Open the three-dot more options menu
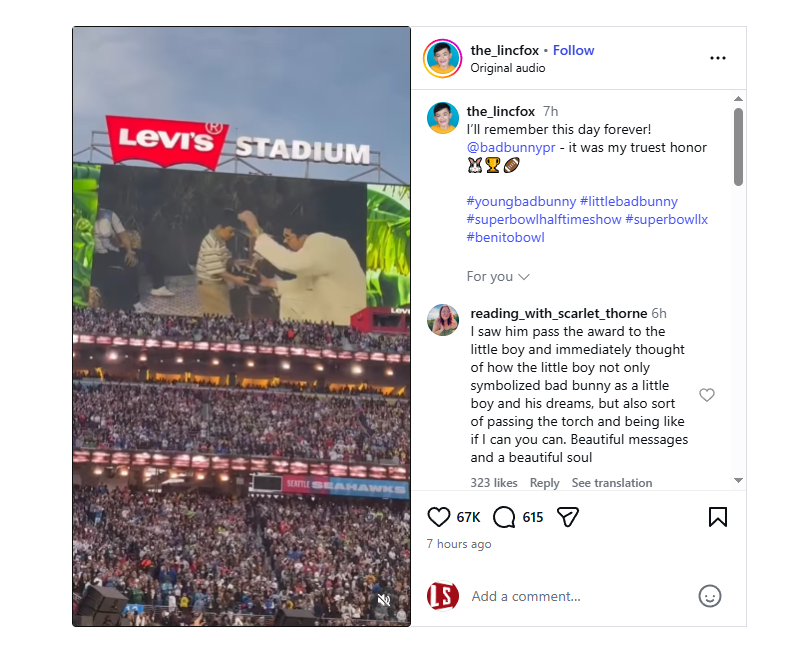810x659 pixels. 717,58
